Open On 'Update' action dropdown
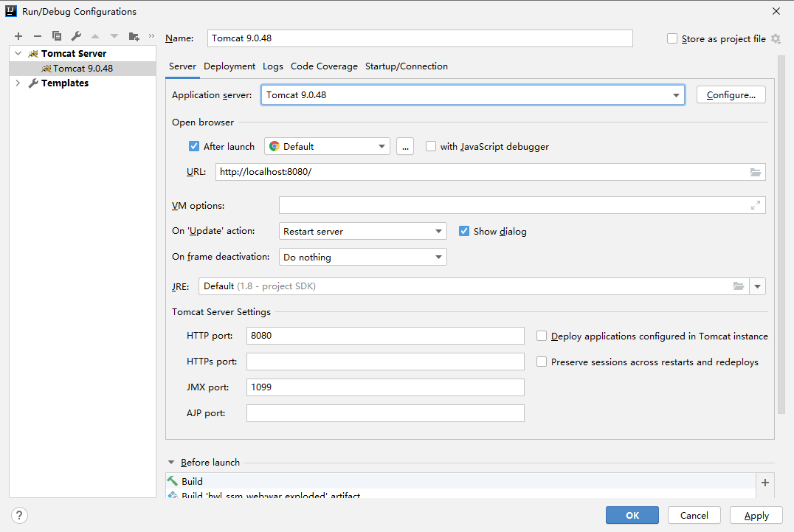 (x=362, y=232)
